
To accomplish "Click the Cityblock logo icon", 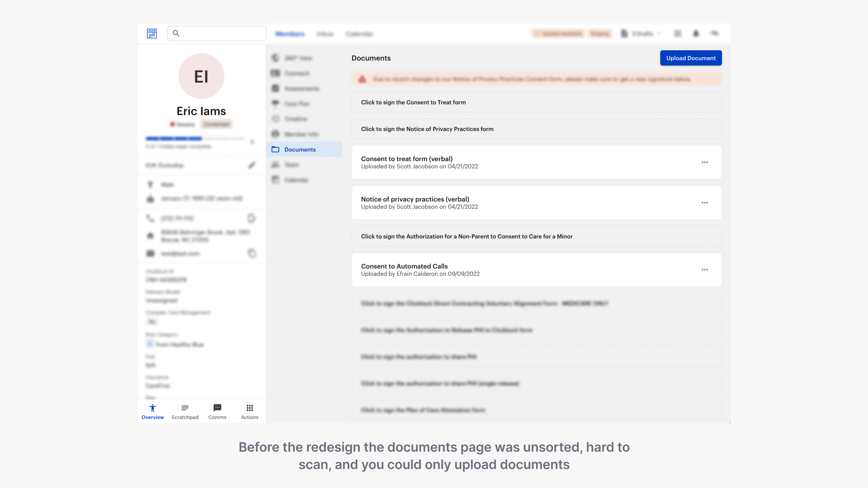I will [x=152, y=33].
